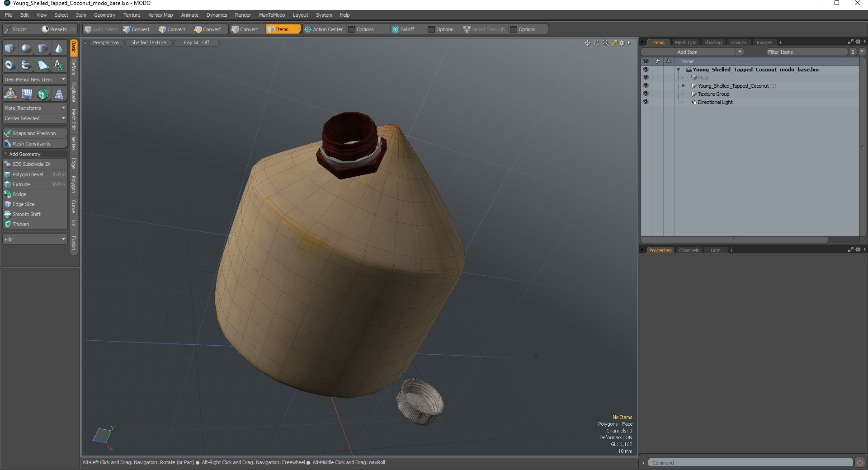Toggle Auto Select option
The width and height of the screenshot is (868, 470).
tap(101, 29)
